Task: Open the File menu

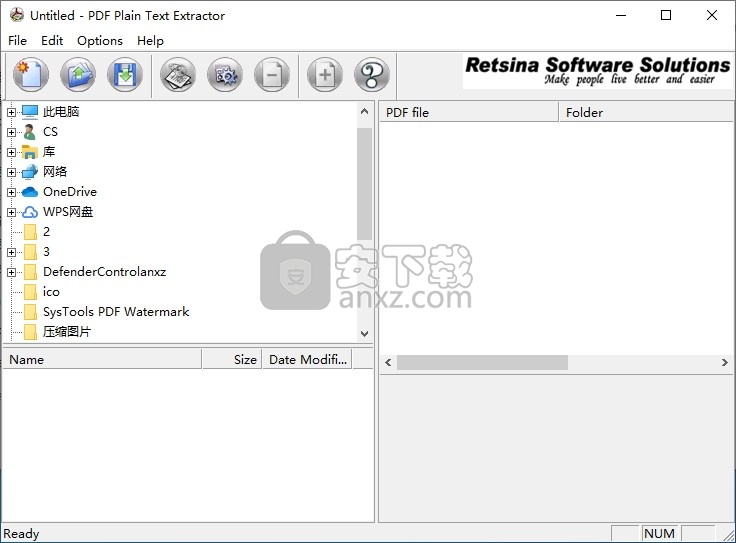Action: click(x=17, y=41)
